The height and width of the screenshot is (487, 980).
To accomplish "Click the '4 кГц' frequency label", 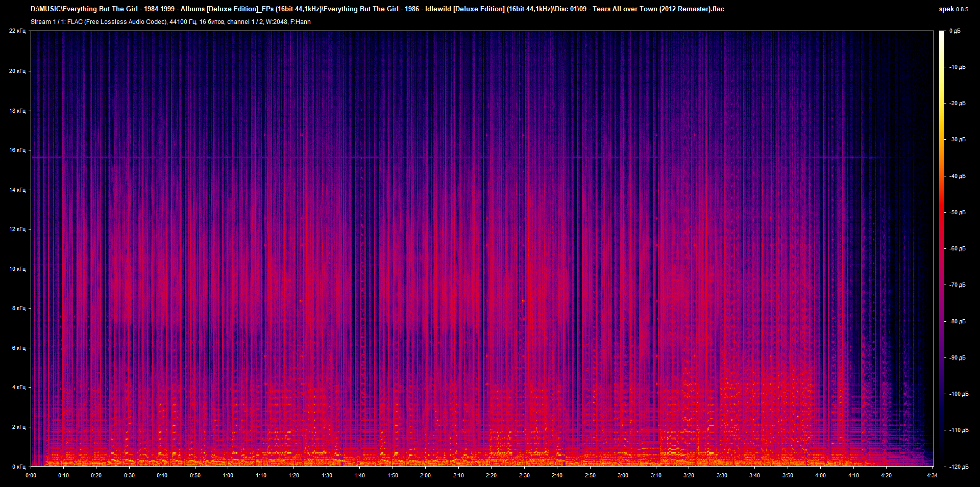I will [x=19, y=387].
